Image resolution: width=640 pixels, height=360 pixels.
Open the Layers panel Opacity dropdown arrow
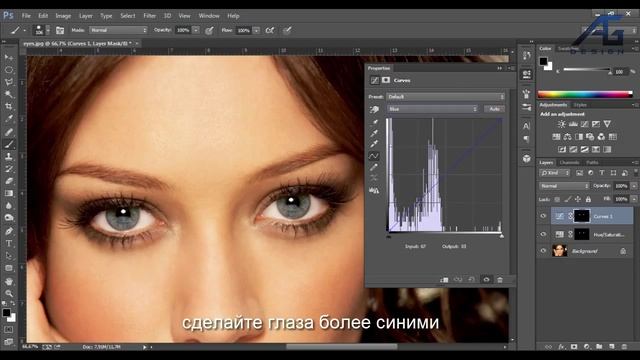coord(634,186)
